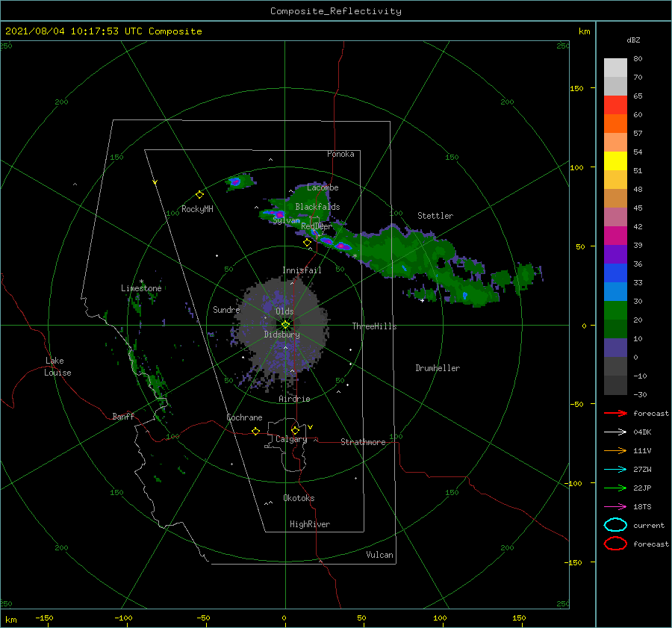Click the ThreeHills city label
Image resolution: width=672 pixels, height=628 pixels.
coord(374,326)
